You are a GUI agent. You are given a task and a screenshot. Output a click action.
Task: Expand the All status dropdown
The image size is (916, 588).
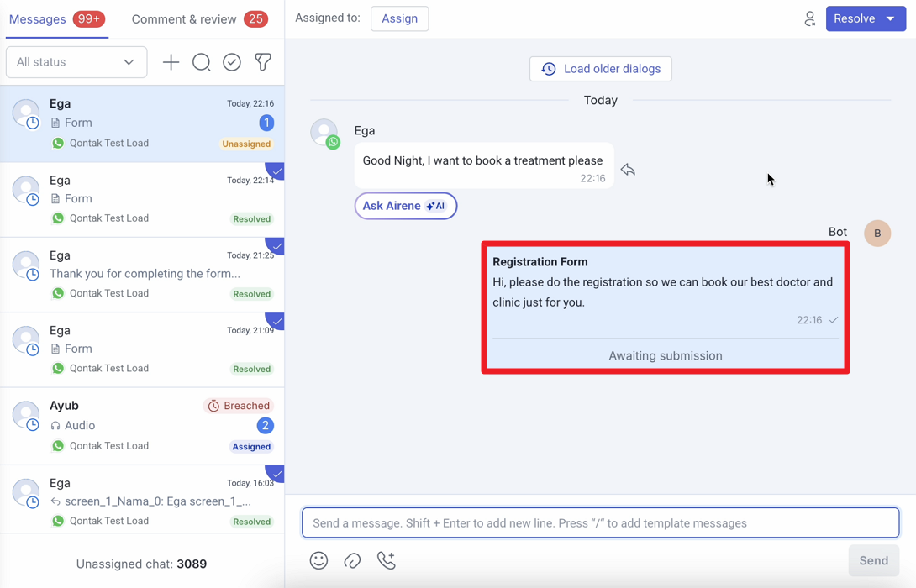pyautogui.click(x=76, y=62)
